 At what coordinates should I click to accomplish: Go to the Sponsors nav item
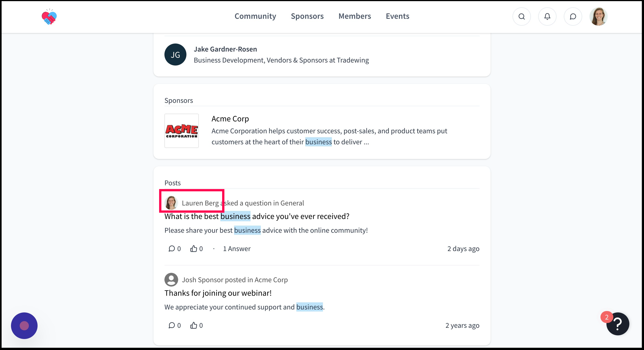(x=307, y=16)
